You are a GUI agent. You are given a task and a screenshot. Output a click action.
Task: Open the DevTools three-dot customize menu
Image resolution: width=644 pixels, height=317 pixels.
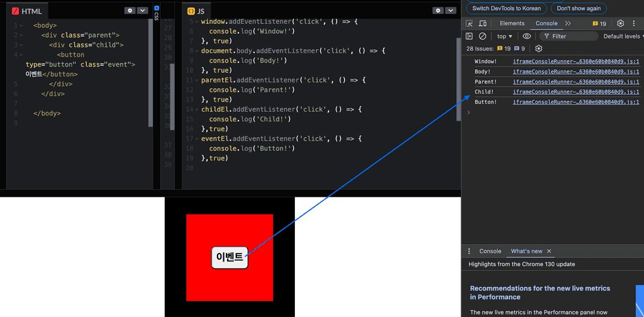point(634,23)
